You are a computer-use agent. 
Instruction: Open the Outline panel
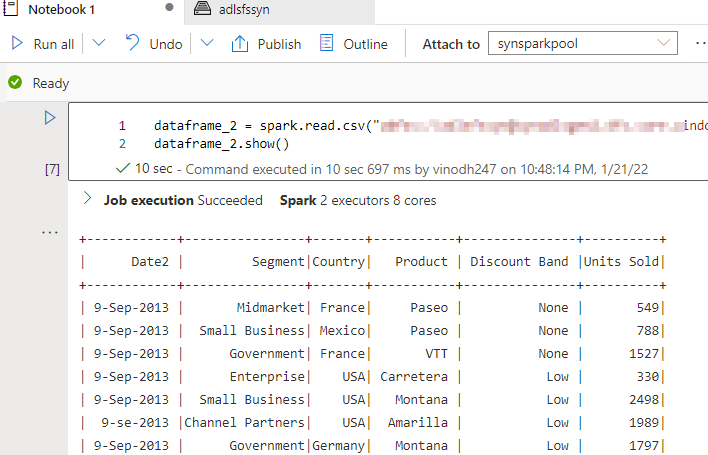(353, 44)
